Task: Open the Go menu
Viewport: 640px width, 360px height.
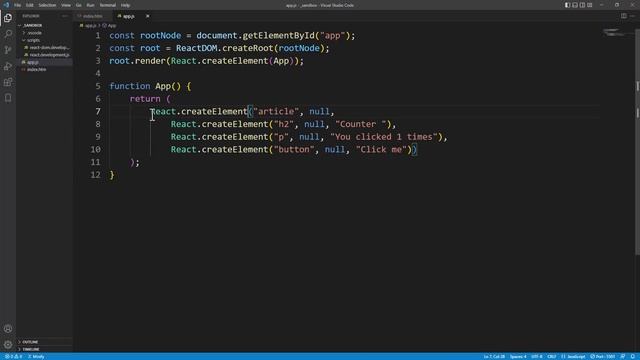Action: pos(78,5)
